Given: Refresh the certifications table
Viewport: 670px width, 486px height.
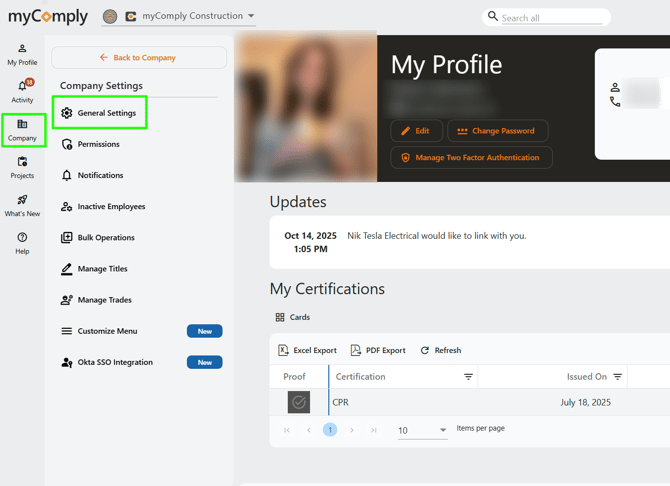Looking at the screenshot, I should coord(441,351).
